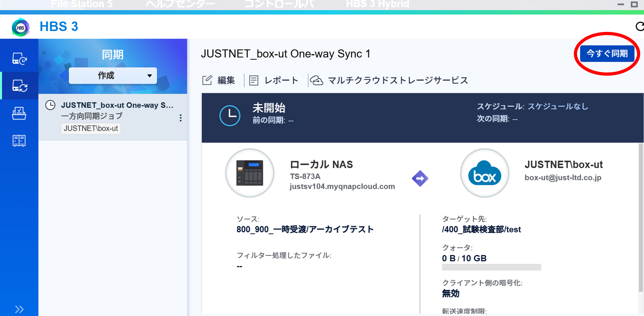644x316 pixels.
Task: Click the job title JUSTNET_box-ut One-way Sync 1
Action: coord(286,54)
